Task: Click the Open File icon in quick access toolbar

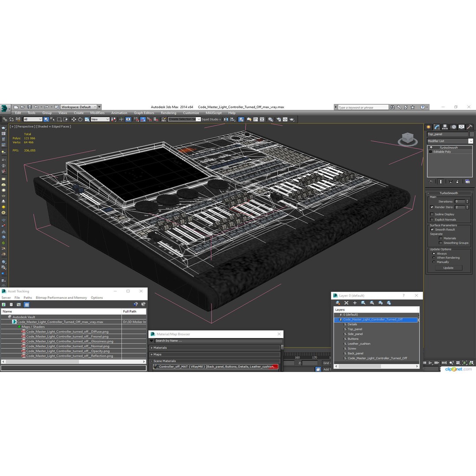Action: 23,107
